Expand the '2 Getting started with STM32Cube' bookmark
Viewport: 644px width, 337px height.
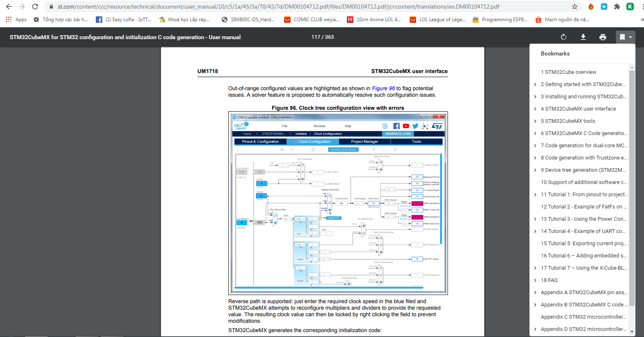(x=535, y=84)
